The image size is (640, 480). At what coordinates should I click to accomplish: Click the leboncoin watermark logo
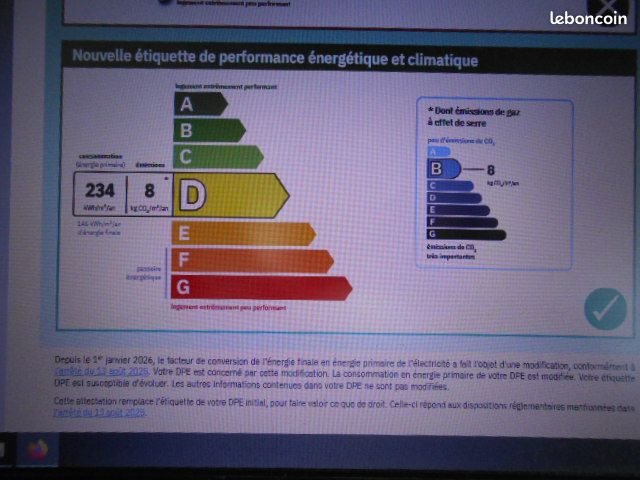click(592, 19)
